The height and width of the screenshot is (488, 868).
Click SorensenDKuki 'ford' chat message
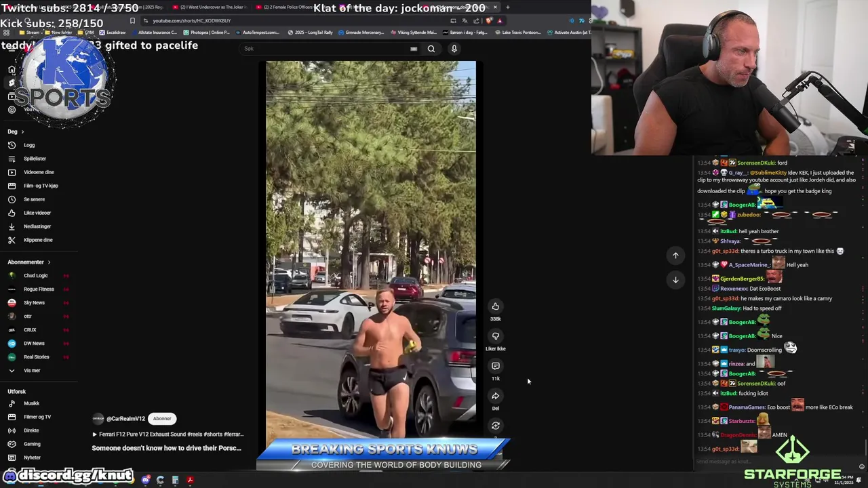click(x=742, y=163)
